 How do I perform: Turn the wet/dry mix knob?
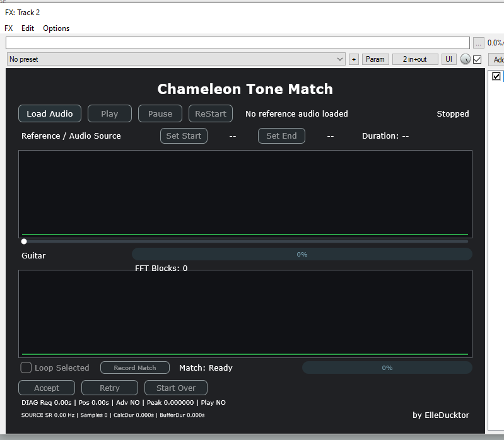point(465,59)
